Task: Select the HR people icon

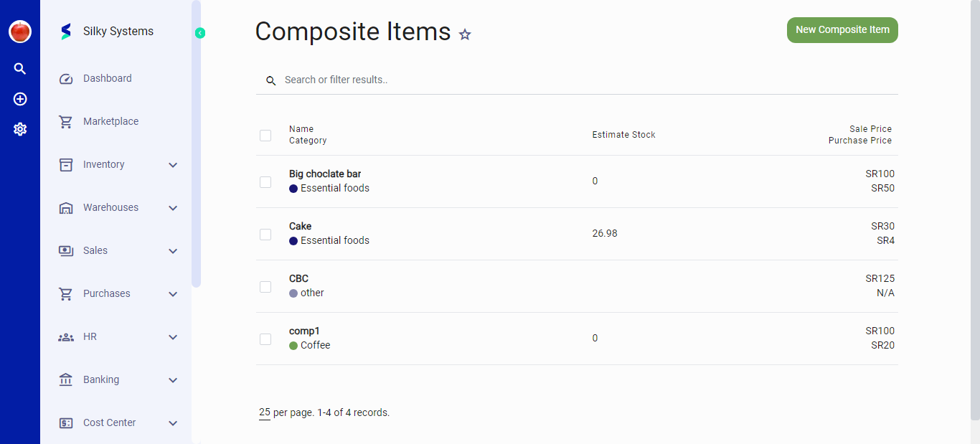Action: tap(66, 336)
